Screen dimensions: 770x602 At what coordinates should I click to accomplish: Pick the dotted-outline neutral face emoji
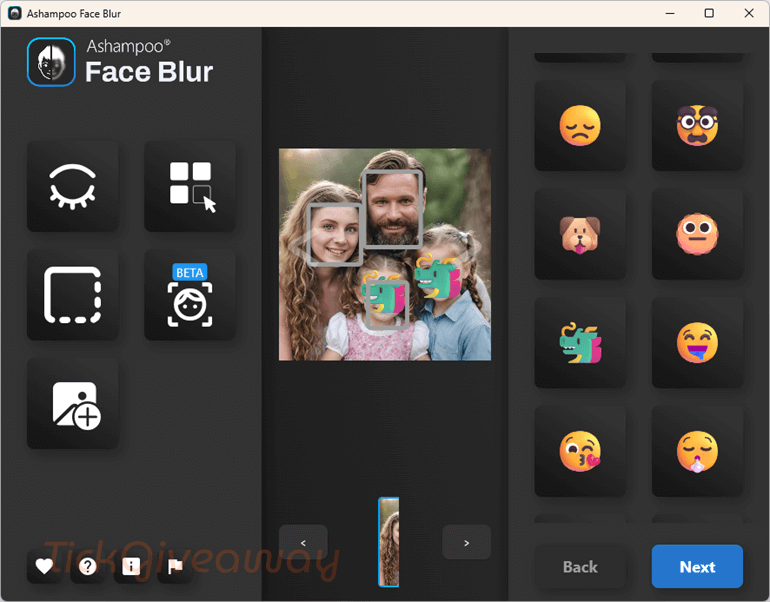click(x=697, y=235)
